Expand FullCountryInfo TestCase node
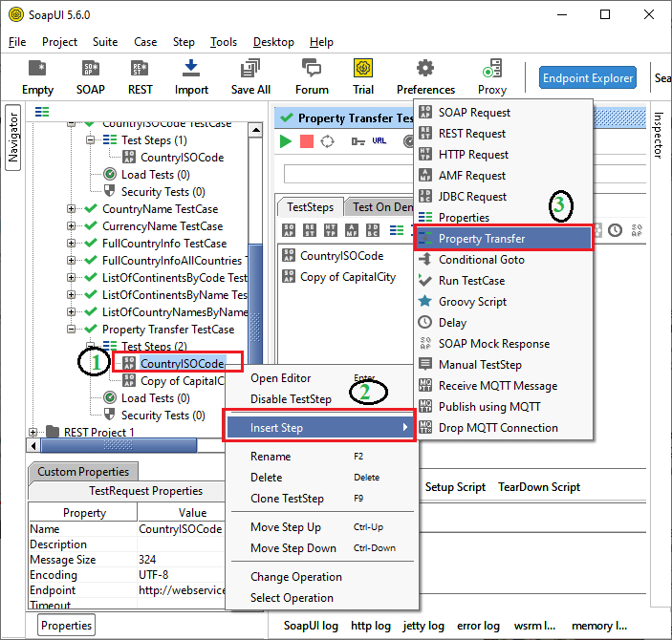 (x=71, y=244)
